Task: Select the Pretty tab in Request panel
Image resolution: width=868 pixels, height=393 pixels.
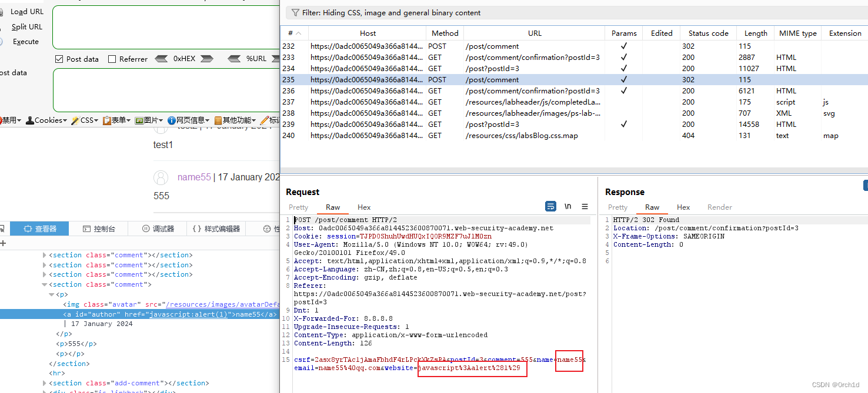Action: tap(298, 207)
